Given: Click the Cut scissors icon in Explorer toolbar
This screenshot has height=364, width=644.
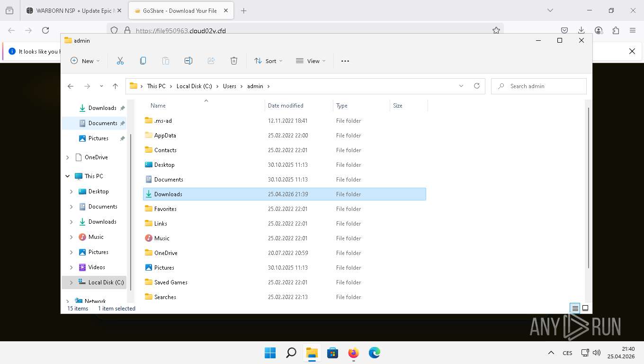Looking at the screenshot, I should pyautogui.click(x=120, y=61).
